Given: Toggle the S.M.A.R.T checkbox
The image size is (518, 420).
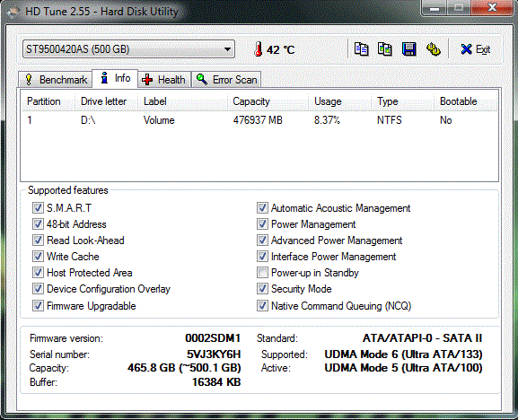Looking at the screenshot, I should point(38,208).
